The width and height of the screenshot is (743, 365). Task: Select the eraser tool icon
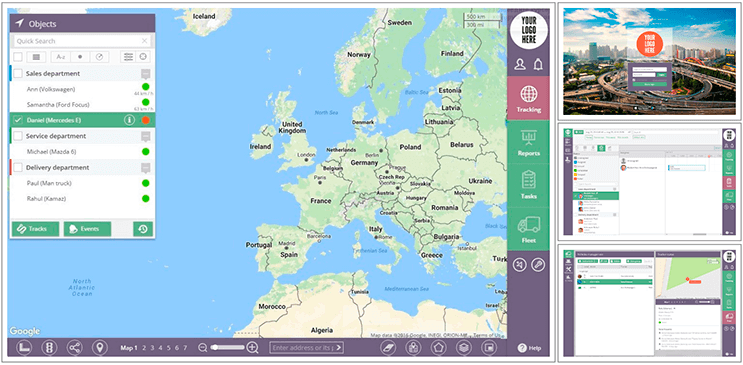pos(388,348)
